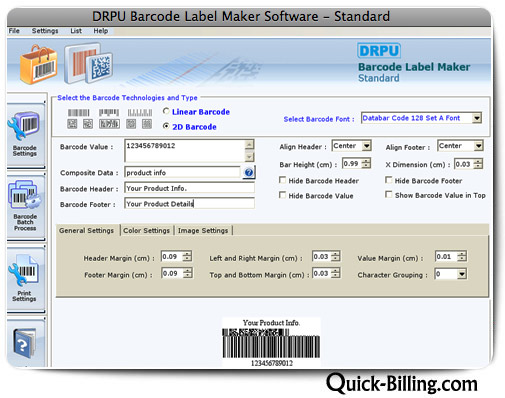Decrease the Top and Bottom Margin value

point(336,275)
